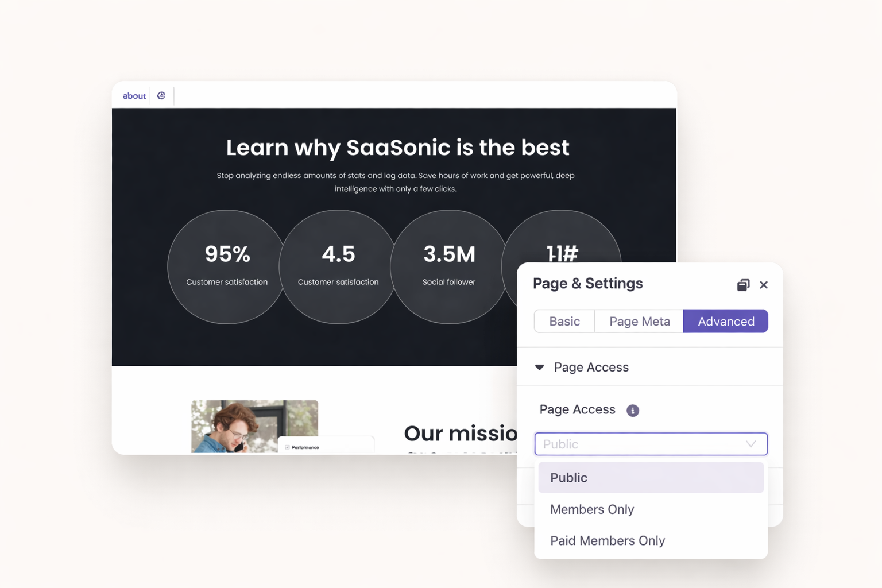The width and height of the screenshot is (882, 588).
Task: Click the chevron arrow in the Public dropdown
Action: 751,444
